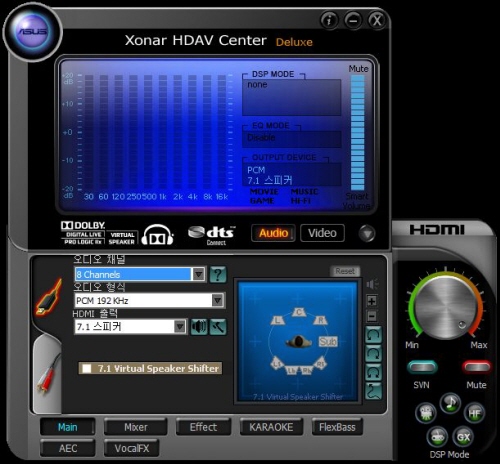Click the OUTPUT DEVICE PCM text
The width and height of the screenshot is (500, 464).
(256, 170)
